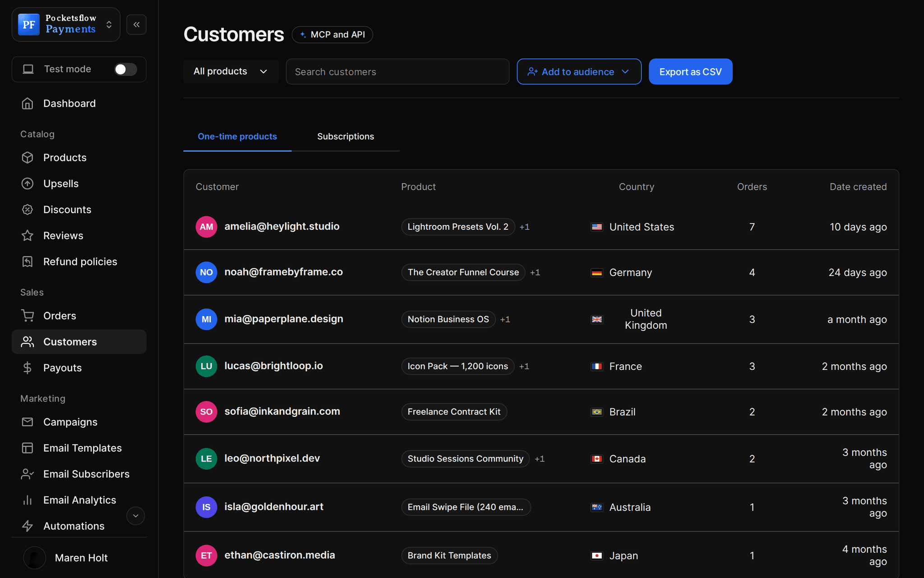
Task: Click the Email Swipe File product tag
Action: [466, 507]
